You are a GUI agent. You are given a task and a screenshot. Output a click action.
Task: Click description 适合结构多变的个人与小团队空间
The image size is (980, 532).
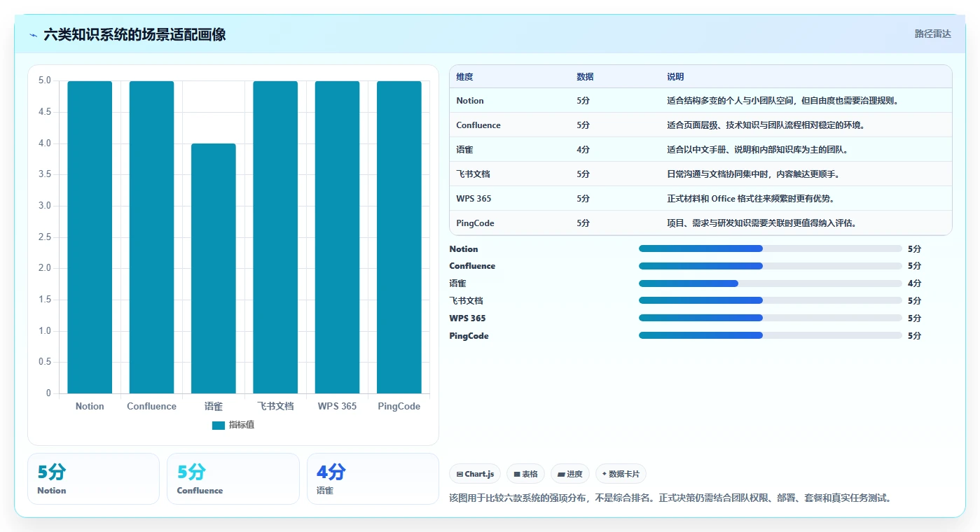pyautogui.click(x=782, y=101)
